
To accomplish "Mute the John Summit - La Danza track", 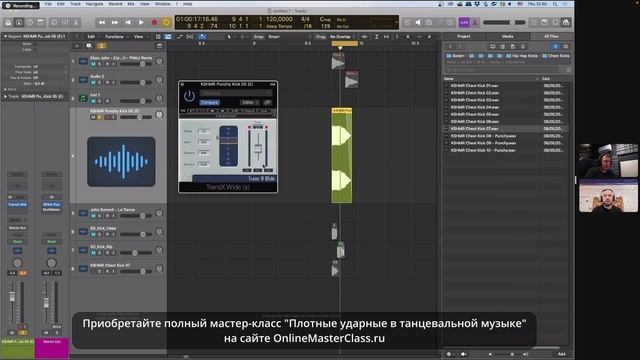I will coord(93,216).
